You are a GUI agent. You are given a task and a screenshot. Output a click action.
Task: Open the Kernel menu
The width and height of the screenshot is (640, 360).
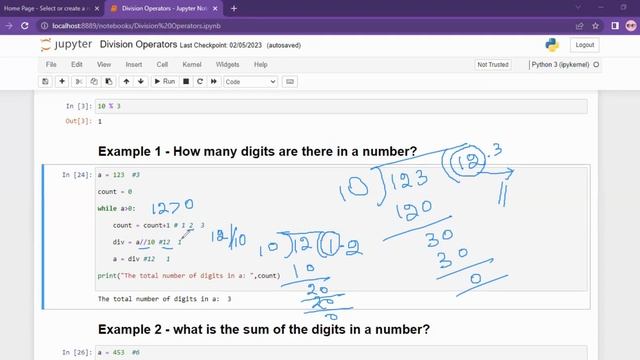pyautogui.click(x=192, y=64)
